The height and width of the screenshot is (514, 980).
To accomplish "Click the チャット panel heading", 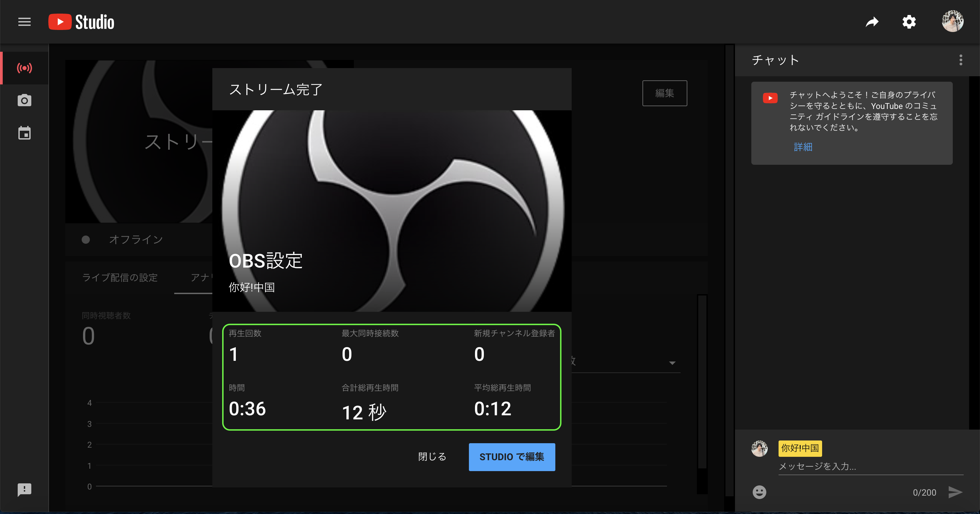I will click(776, 60).
